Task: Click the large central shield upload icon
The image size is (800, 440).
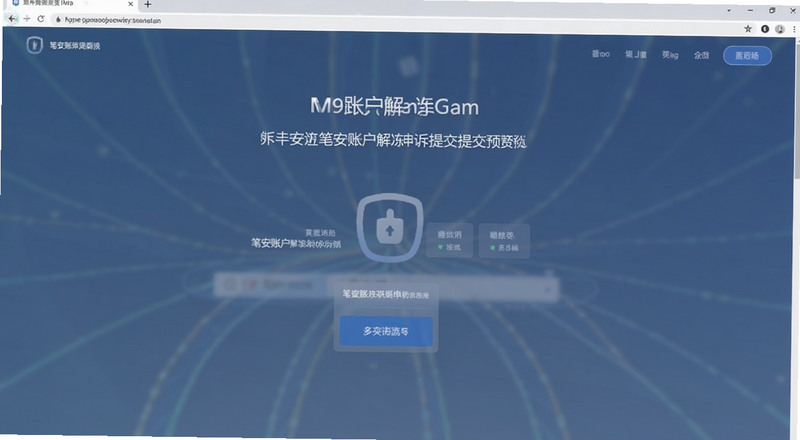Action: 390,228
